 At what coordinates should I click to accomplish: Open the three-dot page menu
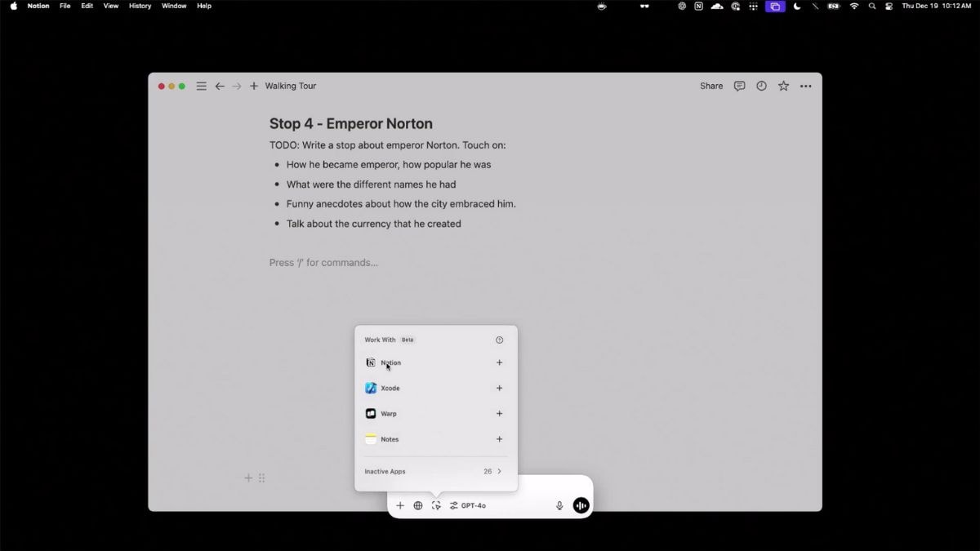pos(806,86)
